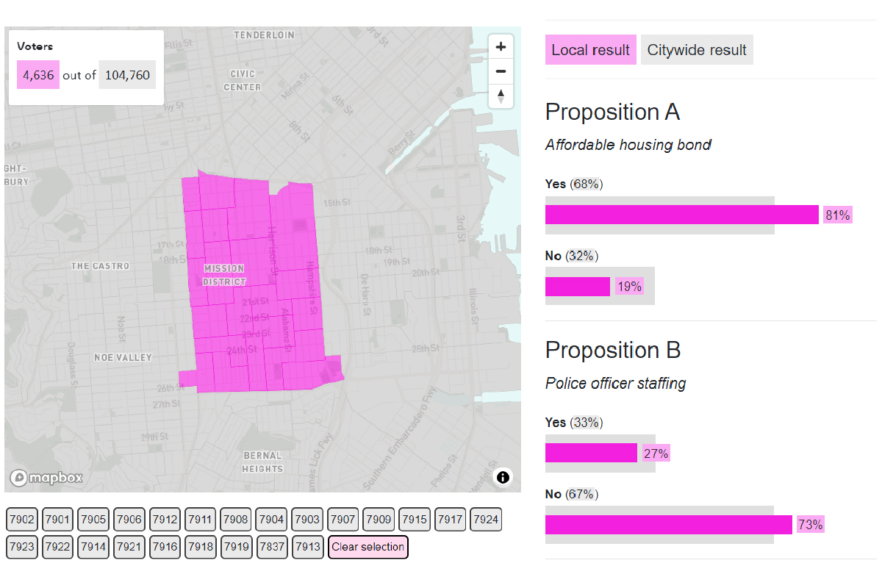882x588 pixels.
Task: Toggle precinct 7837 selection
Action: pyautogui.click(x=271, y=547)
